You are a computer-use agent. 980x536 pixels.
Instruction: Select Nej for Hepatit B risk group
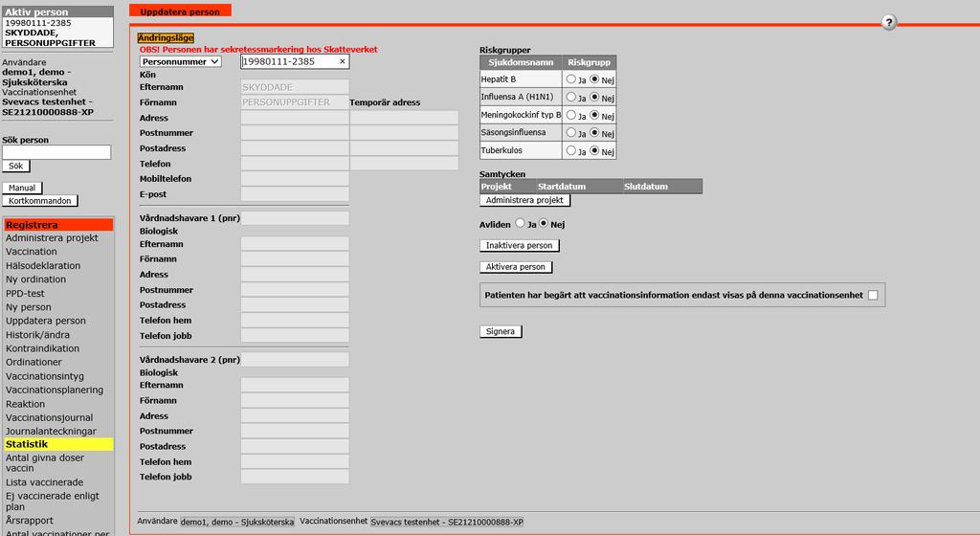(594, 79)
